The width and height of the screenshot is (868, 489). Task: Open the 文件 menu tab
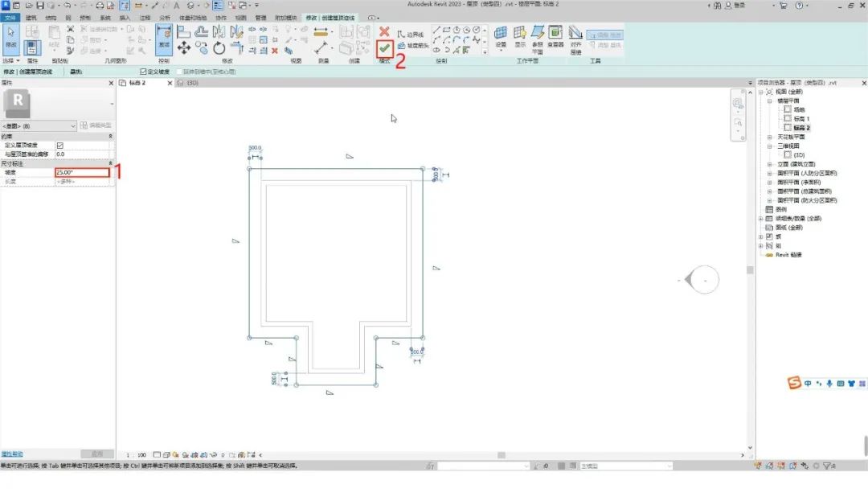click(10, 17)
